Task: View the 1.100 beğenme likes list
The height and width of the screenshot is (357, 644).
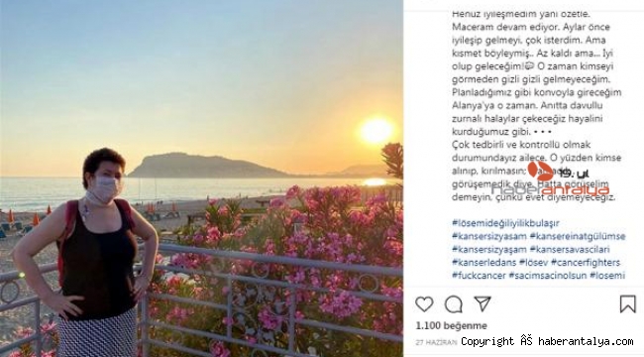Action: click(451, 326)
